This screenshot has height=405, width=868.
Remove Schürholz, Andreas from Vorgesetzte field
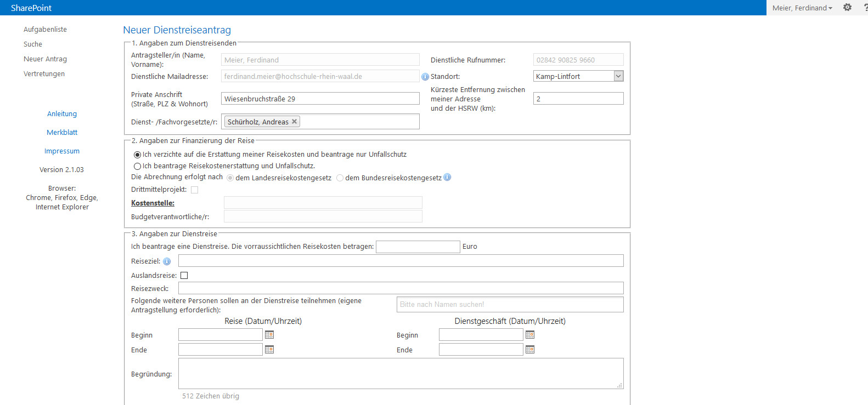295,122
